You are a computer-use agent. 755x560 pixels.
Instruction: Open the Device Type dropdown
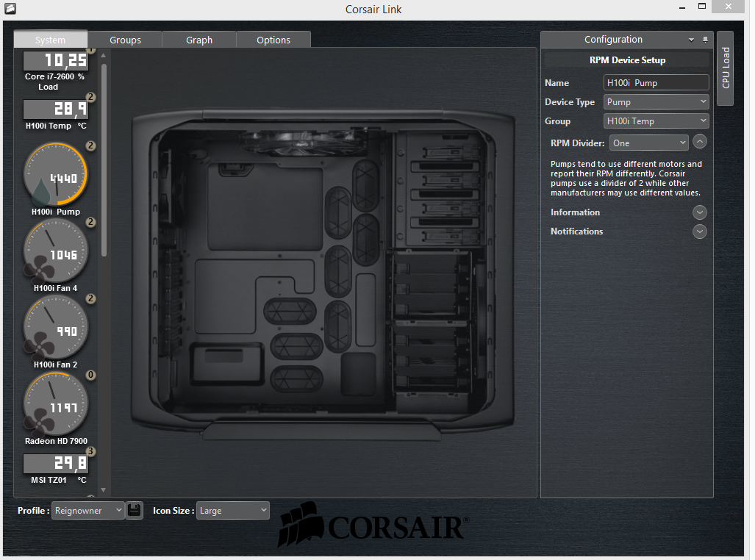(x=656, y=102)
